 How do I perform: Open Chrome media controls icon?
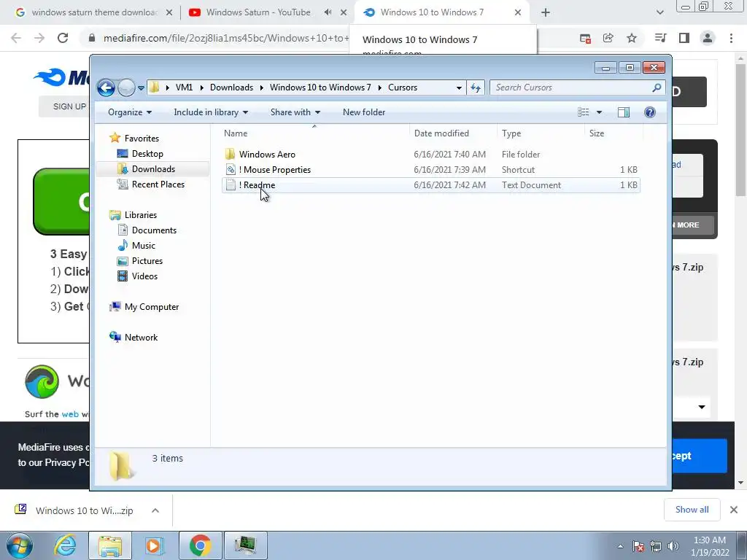tap(660, 38)
